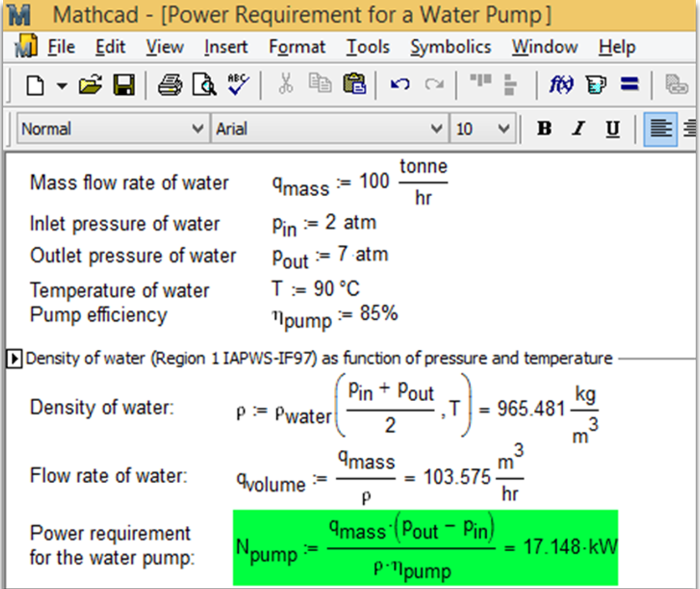Click the Mathcad document icon beside File
This screenshot has height=589, width=700.
(x=26, y=46)
